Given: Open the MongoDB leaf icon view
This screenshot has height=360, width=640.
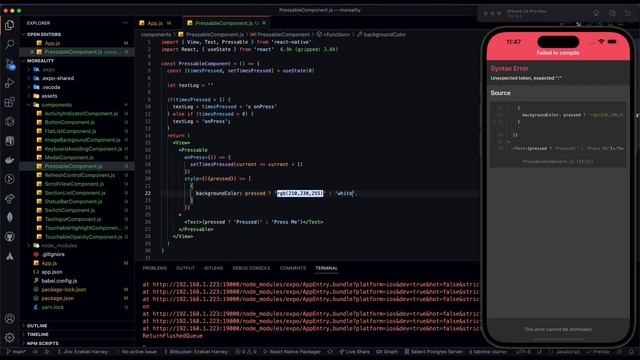Looking at the screenshot, I should pyautogui.click(x=9, y=217).
